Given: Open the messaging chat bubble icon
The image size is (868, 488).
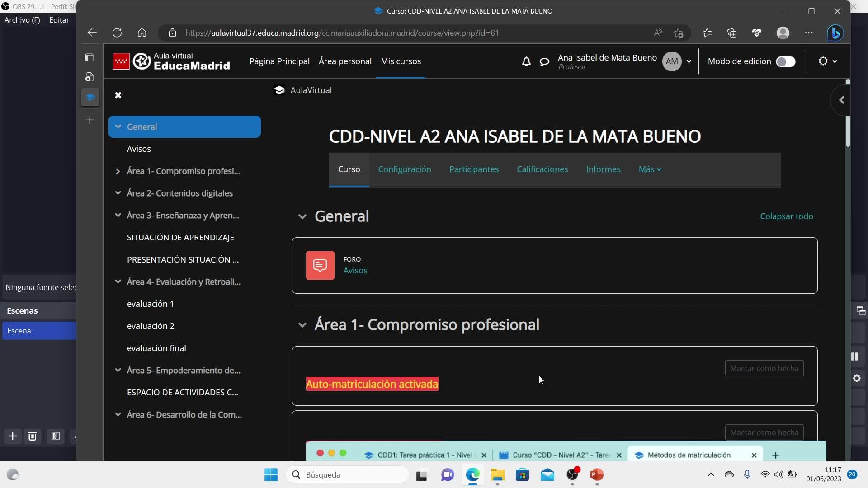Looking at the screenshot, I should 544,61.
